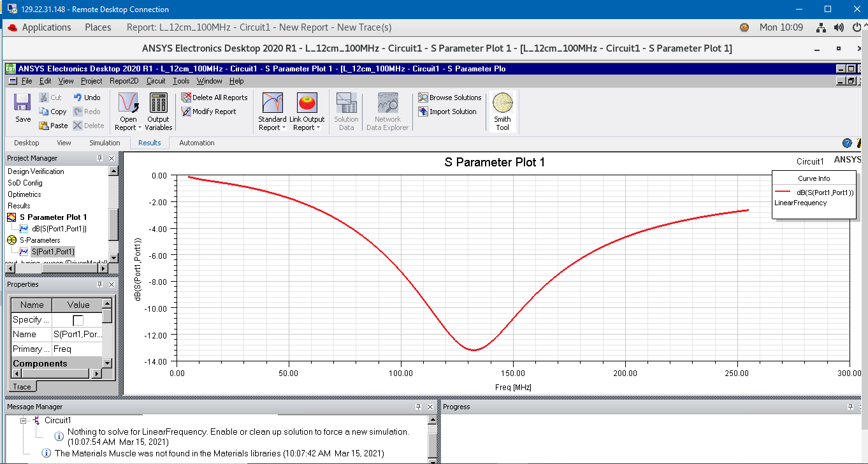Click Delete All Reports in the ribbon

point(187,98)
